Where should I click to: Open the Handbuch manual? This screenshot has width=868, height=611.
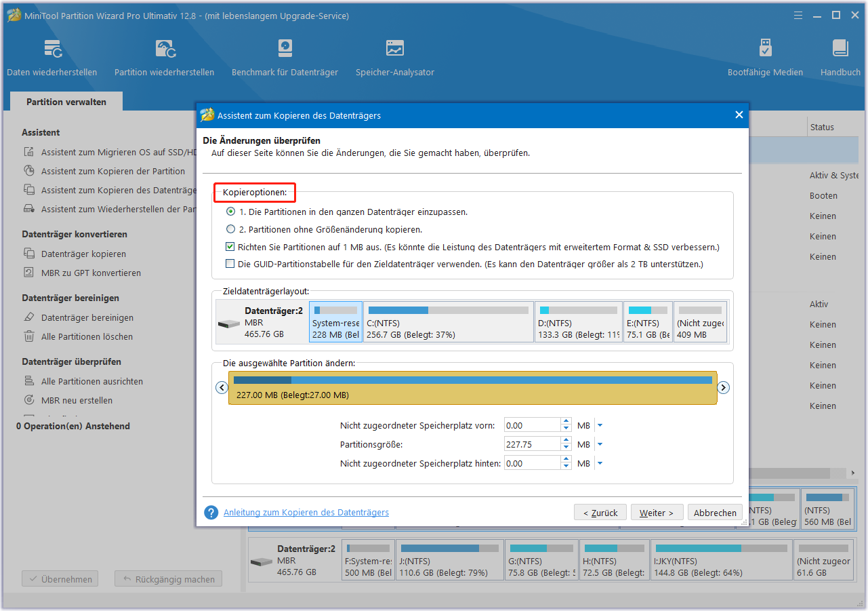click(840, 58)
